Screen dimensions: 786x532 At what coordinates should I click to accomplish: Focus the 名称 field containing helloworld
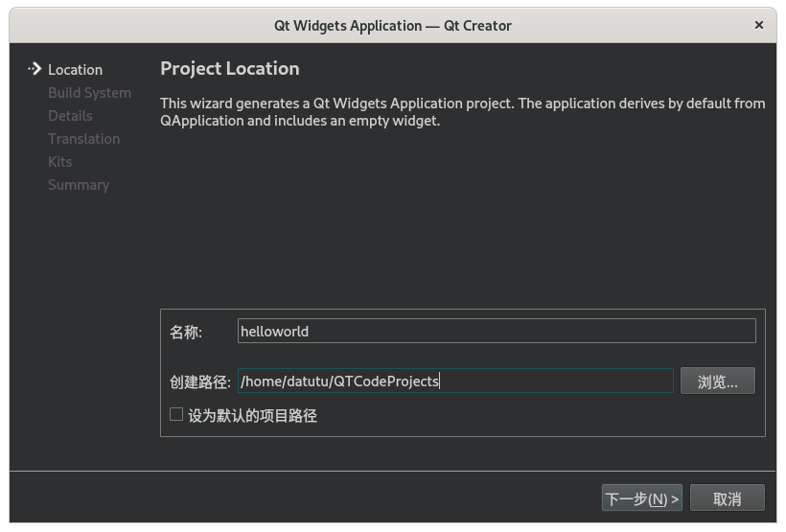click(497, 331)
